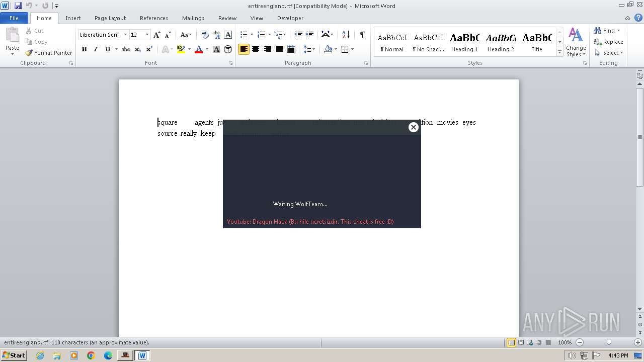Click the Shrink Font icon
This screenshot has width=644, height=362.
(x=168, y=35)
